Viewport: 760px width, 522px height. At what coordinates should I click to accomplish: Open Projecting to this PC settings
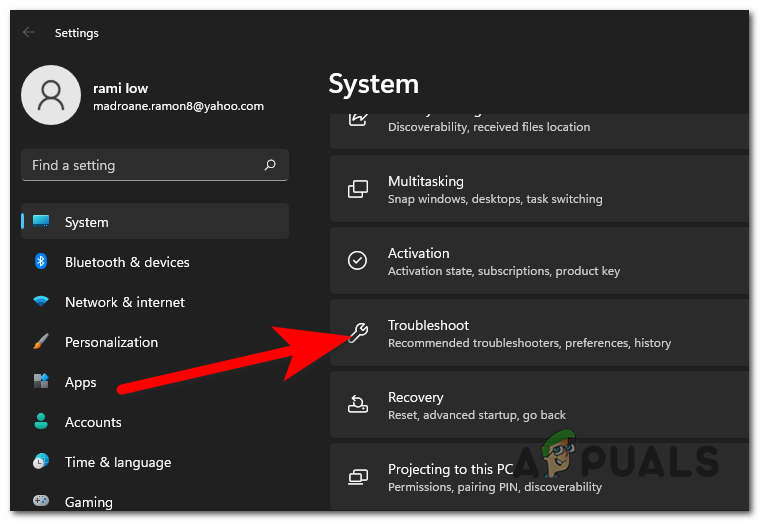pos(539,476)
